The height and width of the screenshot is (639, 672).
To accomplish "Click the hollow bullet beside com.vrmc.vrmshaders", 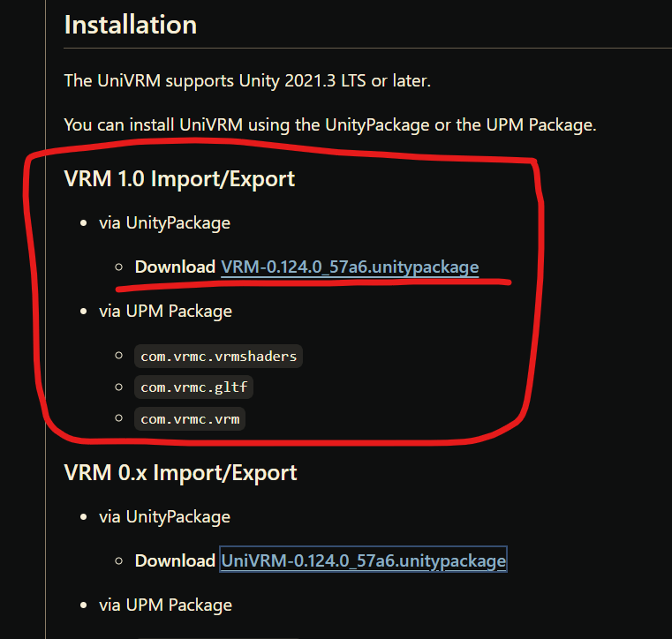I will (x=119, y=356).
